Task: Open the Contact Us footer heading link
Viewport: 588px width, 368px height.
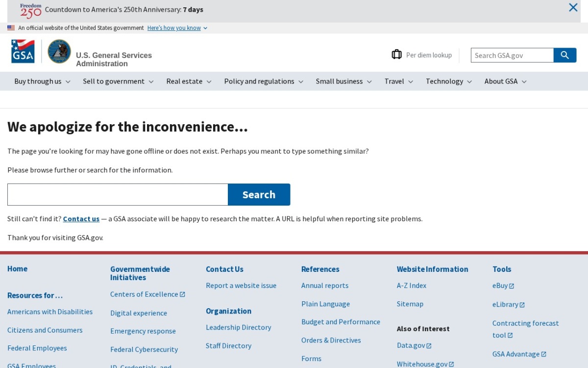Action: click(x=224, y=269)
